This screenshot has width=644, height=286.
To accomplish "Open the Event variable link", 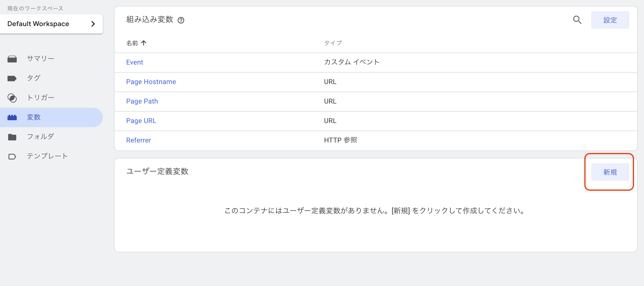I will coord(134,62).
